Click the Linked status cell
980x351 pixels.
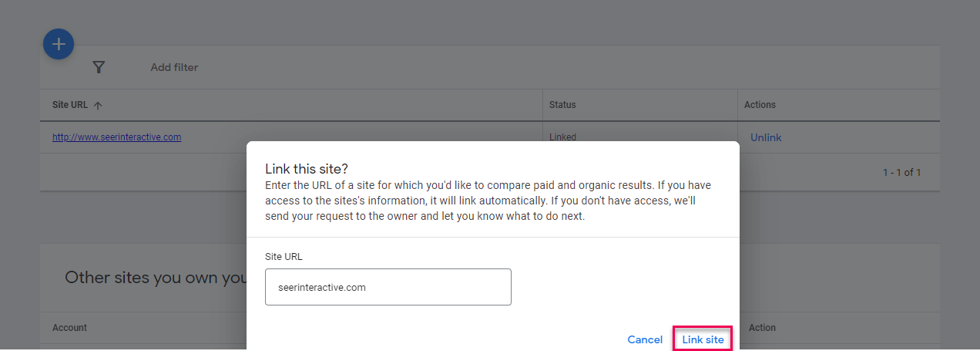tap(562, 137)
